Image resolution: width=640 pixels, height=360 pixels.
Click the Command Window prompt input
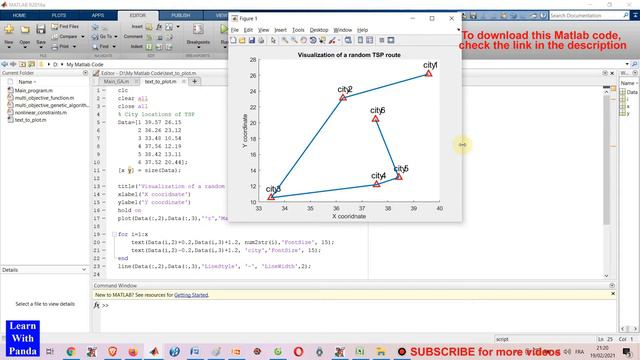click(x=359, y=305)
